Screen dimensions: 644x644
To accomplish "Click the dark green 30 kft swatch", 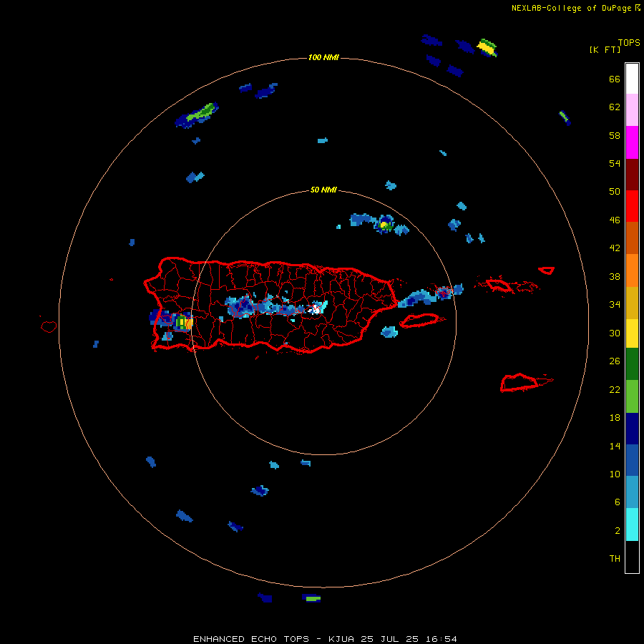I will (632, 364).
